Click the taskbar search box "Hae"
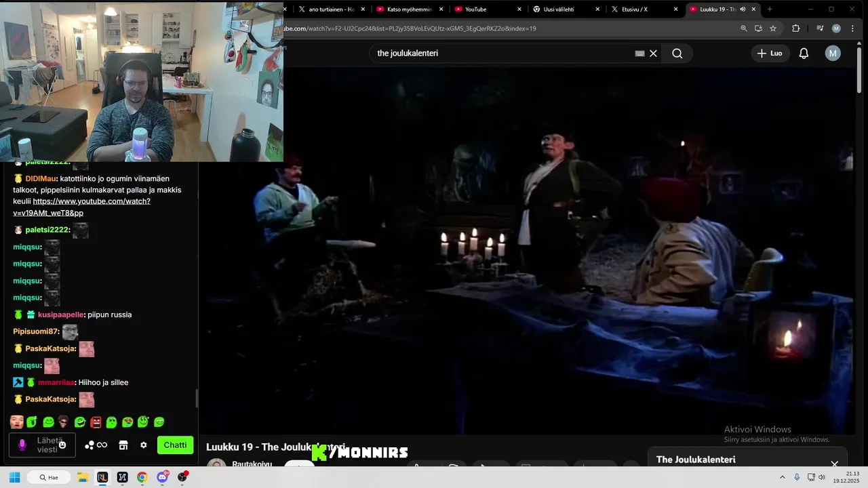Screen dimensions: 868x488 point(49,477)
